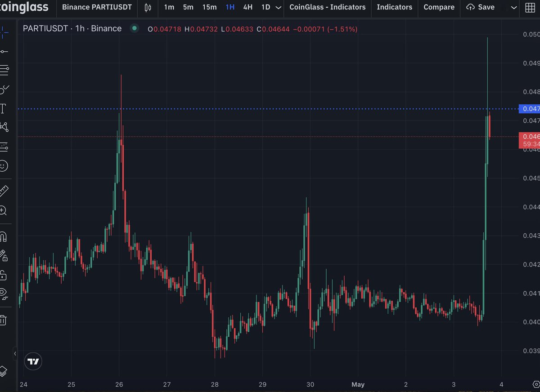The image size is (540, 392).
Task: Select the Text annotation tool
Action: coord(3,108)
